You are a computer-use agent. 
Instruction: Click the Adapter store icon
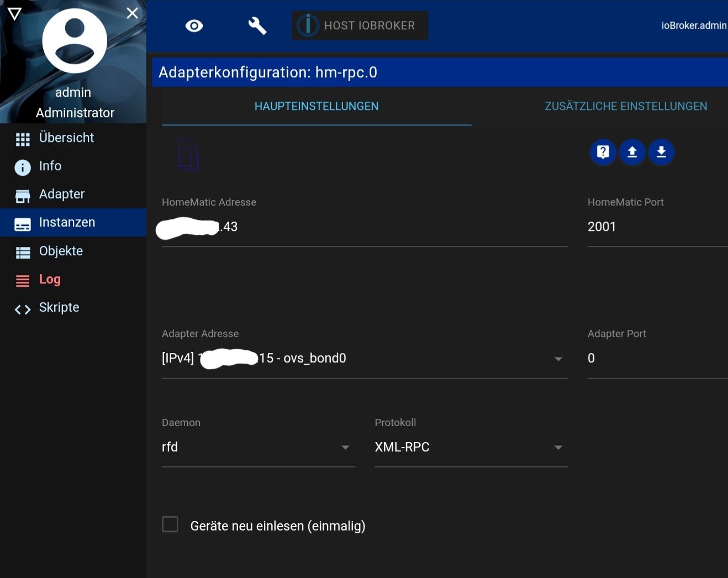pos(23,196)
